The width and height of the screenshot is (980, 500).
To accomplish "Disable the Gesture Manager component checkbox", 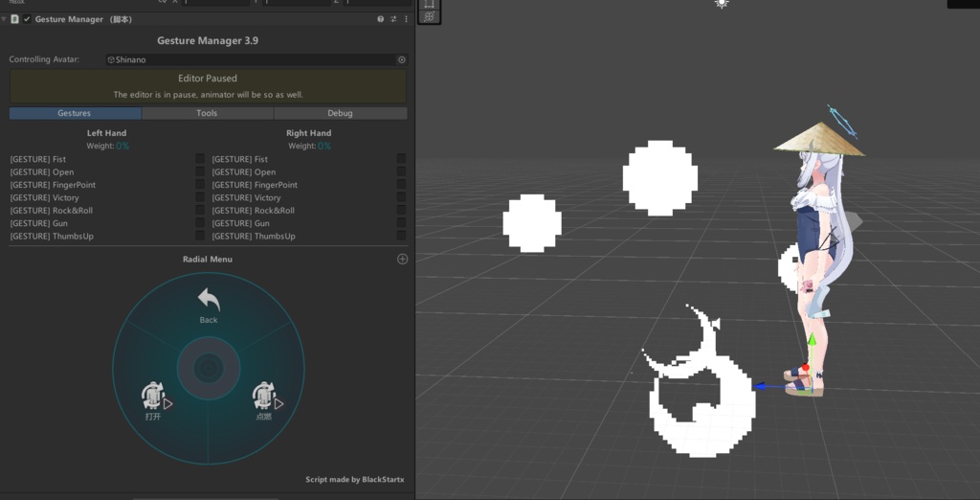I will click(27, 19).
